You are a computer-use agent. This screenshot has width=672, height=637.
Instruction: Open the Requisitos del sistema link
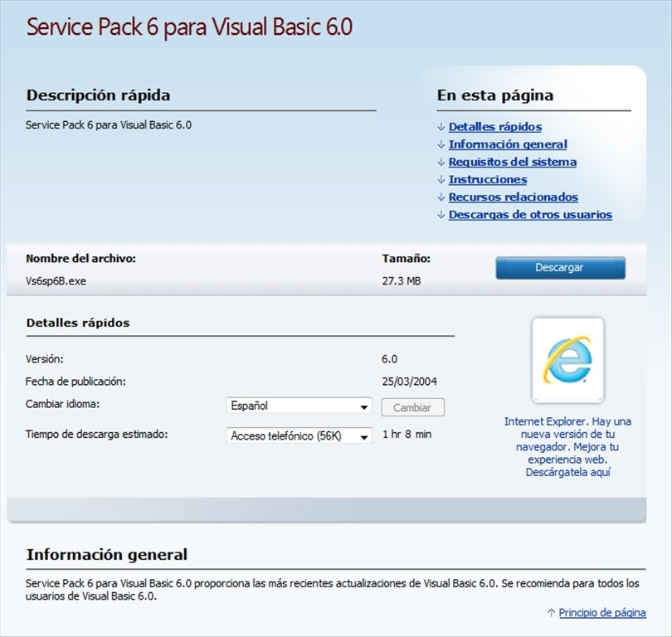[512, 162]
